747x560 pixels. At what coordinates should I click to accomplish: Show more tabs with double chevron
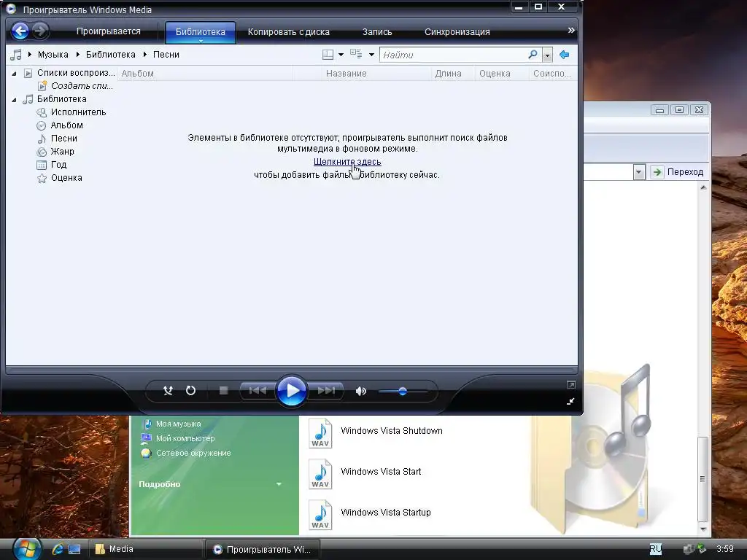coord(570,31)
